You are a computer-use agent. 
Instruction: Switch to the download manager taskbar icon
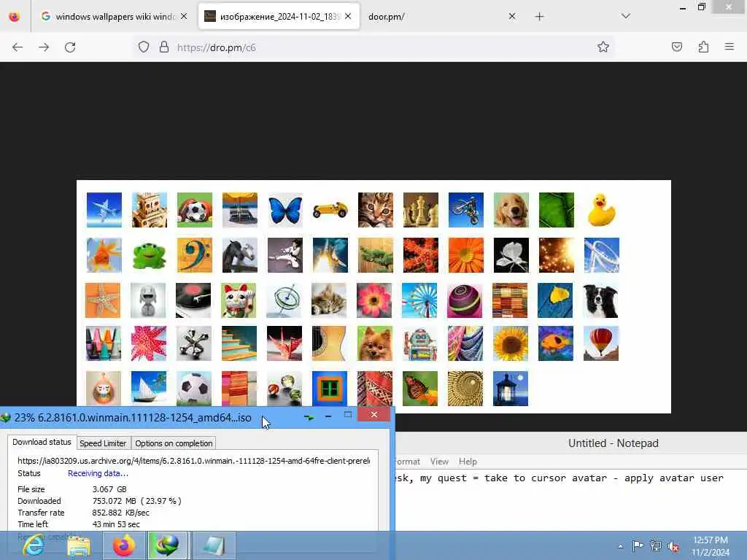click(167, 545)
